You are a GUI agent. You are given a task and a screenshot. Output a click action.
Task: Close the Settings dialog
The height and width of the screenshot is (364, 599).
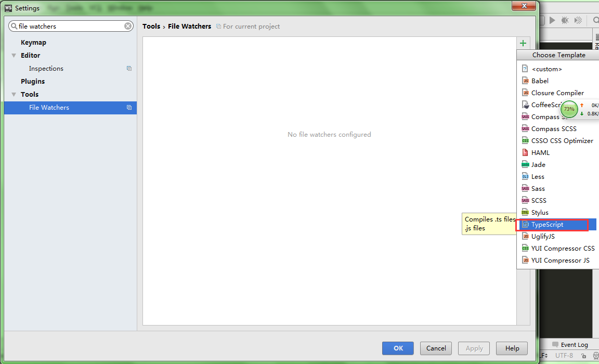tap(524, 6)
